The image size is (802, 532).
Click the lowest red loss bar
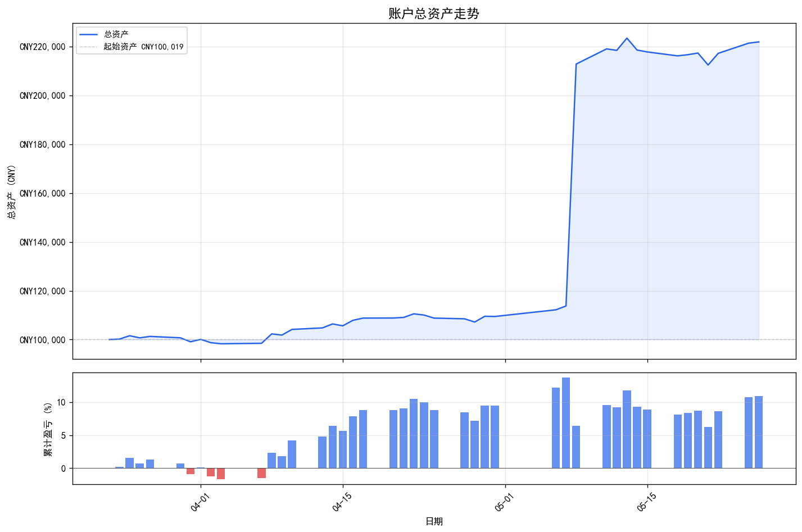[221, 474]
